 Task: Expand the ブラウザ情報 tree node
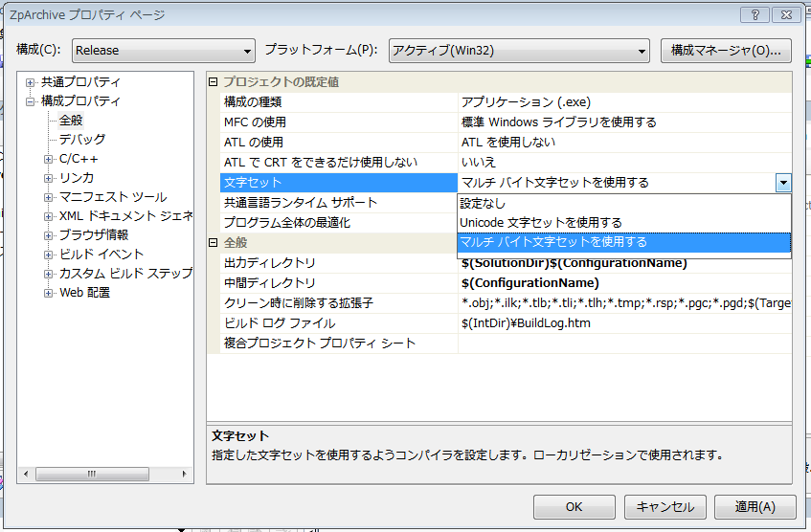(48, 235)
